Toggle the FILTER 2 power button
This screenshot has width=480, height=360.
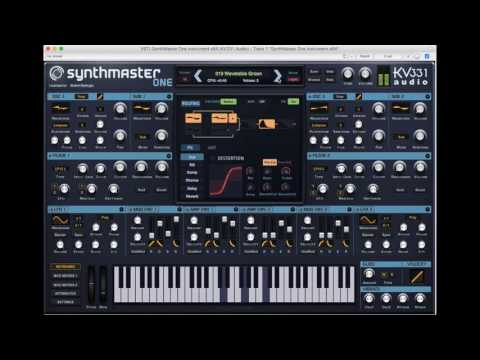pyautogui.click(x=428, y=156)
